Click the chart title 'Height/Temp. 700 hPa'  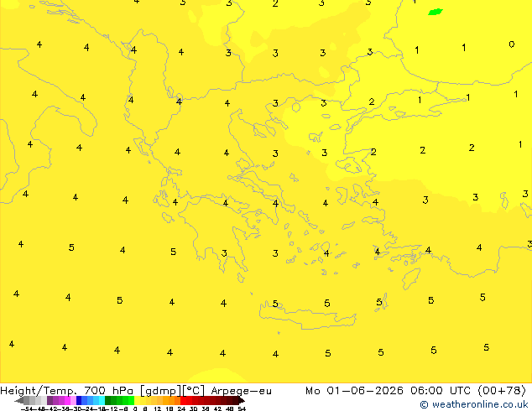[x=68, y=391]
